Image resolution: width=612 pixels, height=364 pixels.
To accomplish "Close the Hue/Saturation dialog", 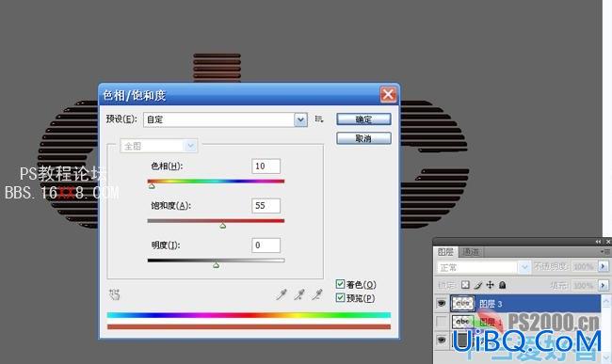I will point(388,94).
